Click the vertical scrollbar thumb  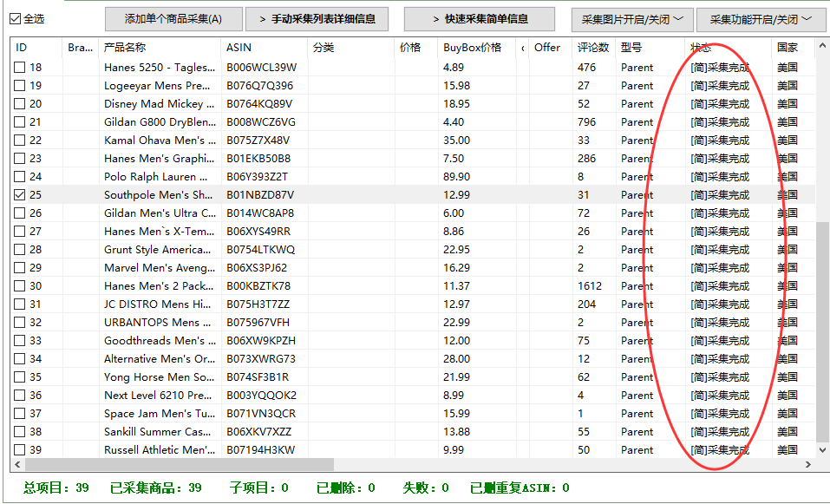(x=822, y=332)
